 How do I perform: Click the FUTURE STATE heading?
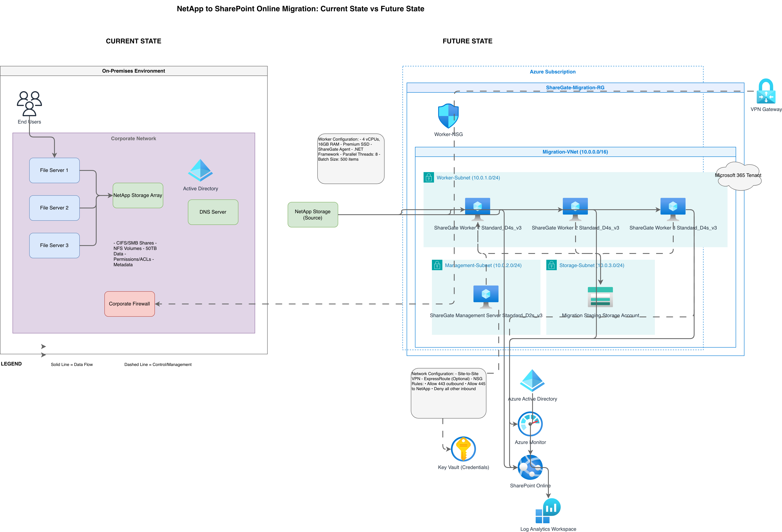[x=467, y=41]
